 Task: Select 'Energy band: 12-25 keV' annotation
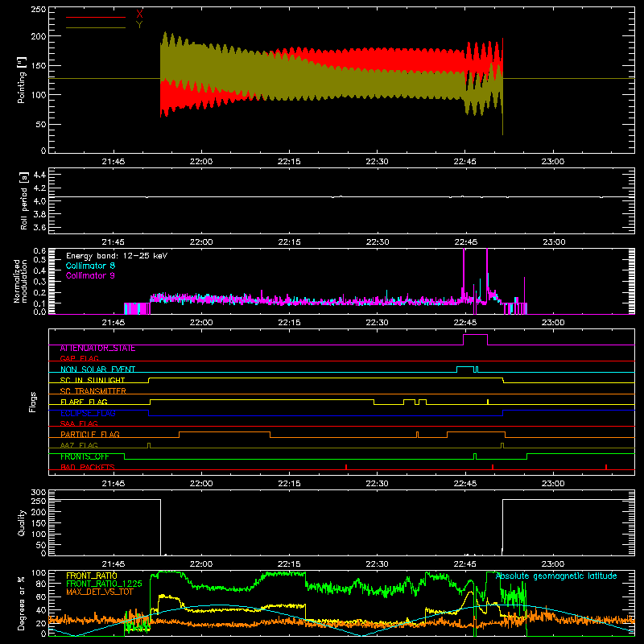pyautogui.click(x=117, y=256)
